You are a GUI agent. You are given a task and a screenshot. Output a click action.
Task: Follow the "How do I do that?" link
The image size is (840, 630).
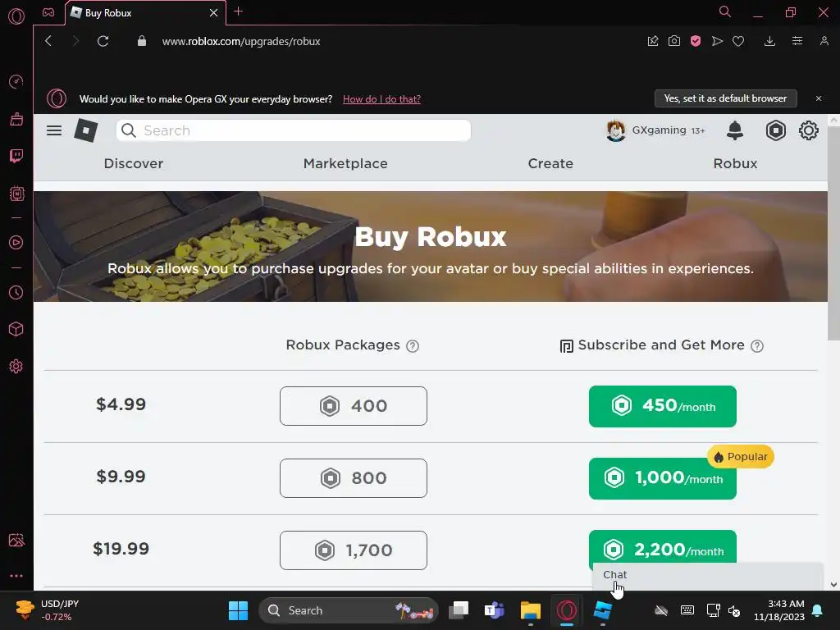coord(381,99)
